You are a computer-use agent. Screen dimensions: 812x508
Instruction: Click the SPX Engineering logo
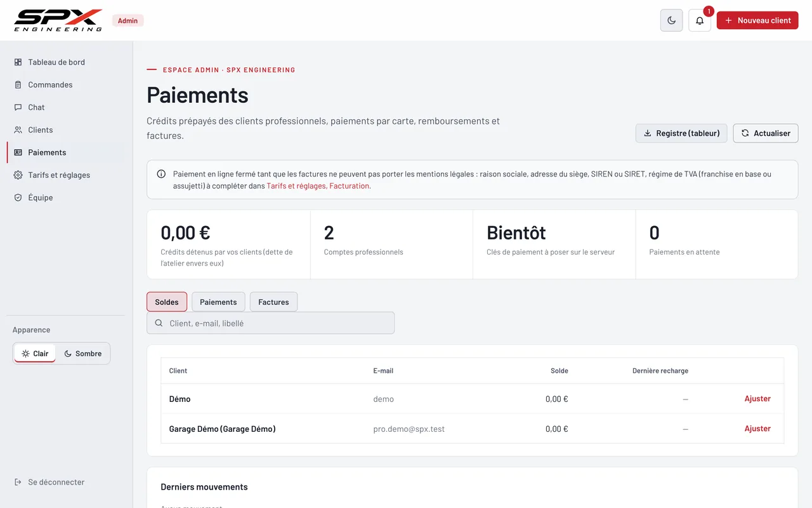pyautogui.click(x=58, y=20)
